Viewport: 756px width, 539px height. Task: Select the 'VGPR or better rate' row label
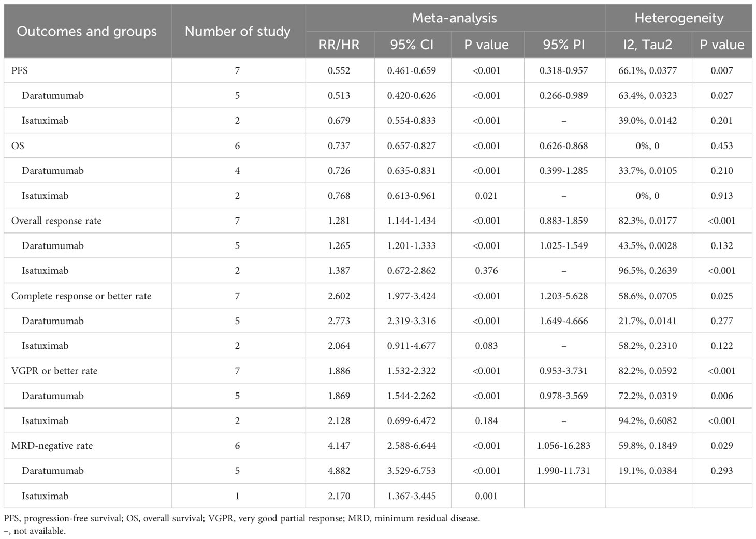click(54, 371)
